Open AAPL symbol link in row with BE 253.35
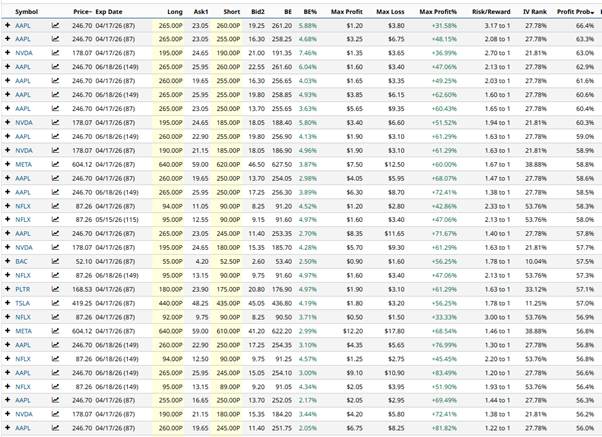The width and height of the screenshot is (602, 437). pos(23,233)
